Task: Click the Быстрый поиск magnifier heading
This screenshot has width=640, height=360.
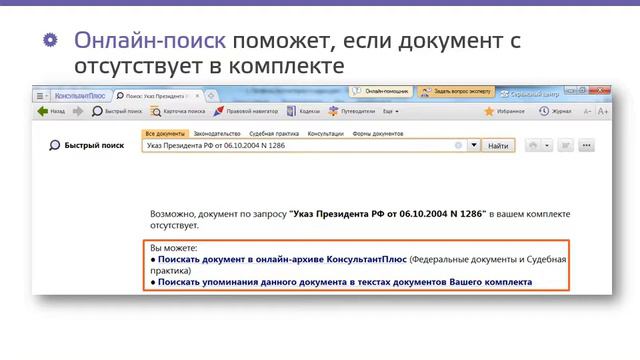Action: pos(87,145)
